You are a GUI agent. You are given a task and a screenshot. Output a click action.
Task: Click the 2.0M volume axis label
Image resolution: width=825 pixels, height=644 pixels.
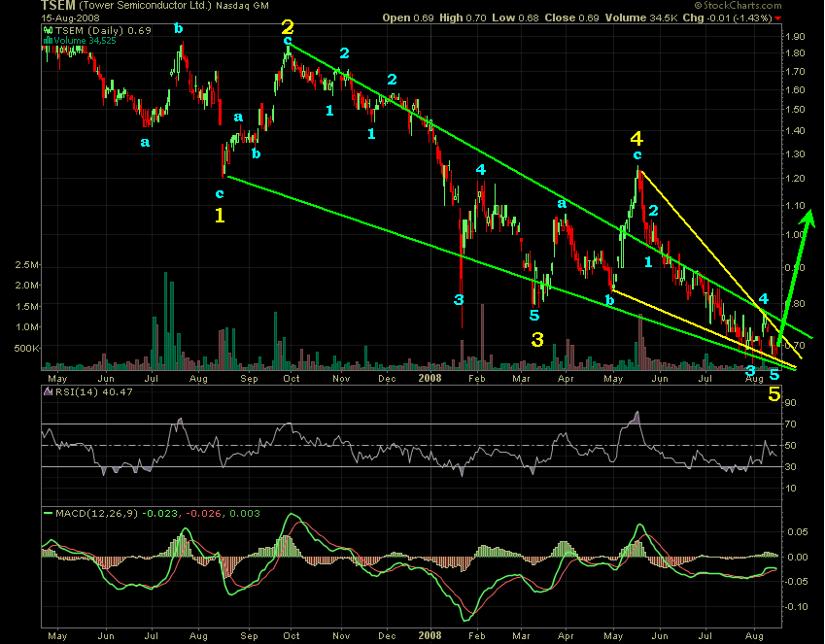click(x=27, y=286)
